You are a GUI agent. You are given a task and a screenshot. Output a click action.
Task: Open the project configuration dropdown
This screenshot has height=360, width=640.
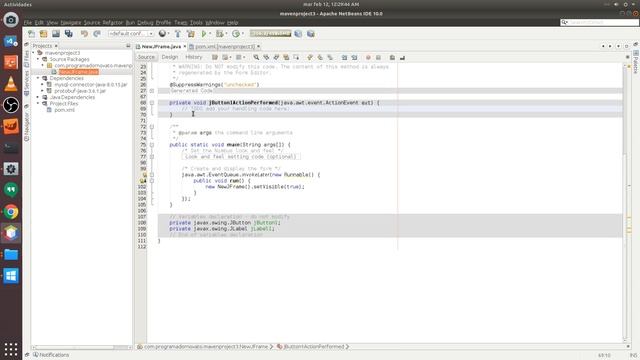(x=131, y=34)
